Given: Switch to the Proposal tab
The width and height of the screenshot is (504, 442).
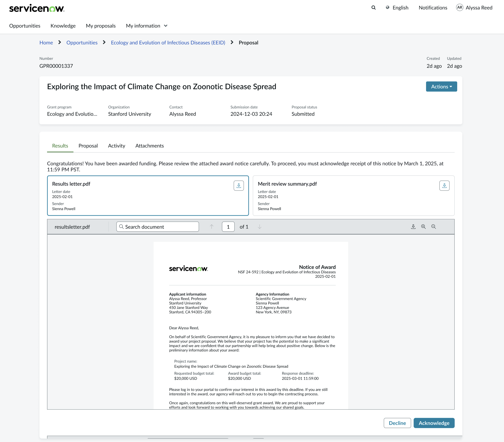Looking at the screenshot, I should coord(88,146).
